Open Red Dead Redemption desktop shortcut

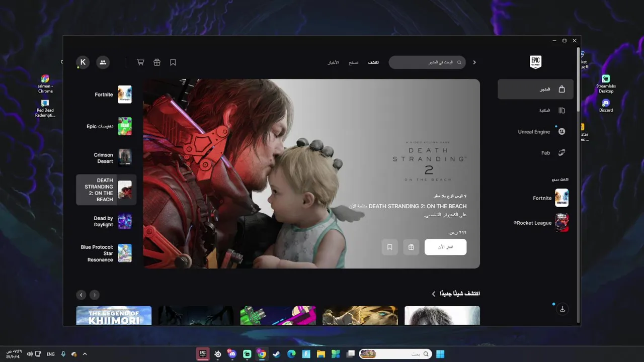click(45, 108)
